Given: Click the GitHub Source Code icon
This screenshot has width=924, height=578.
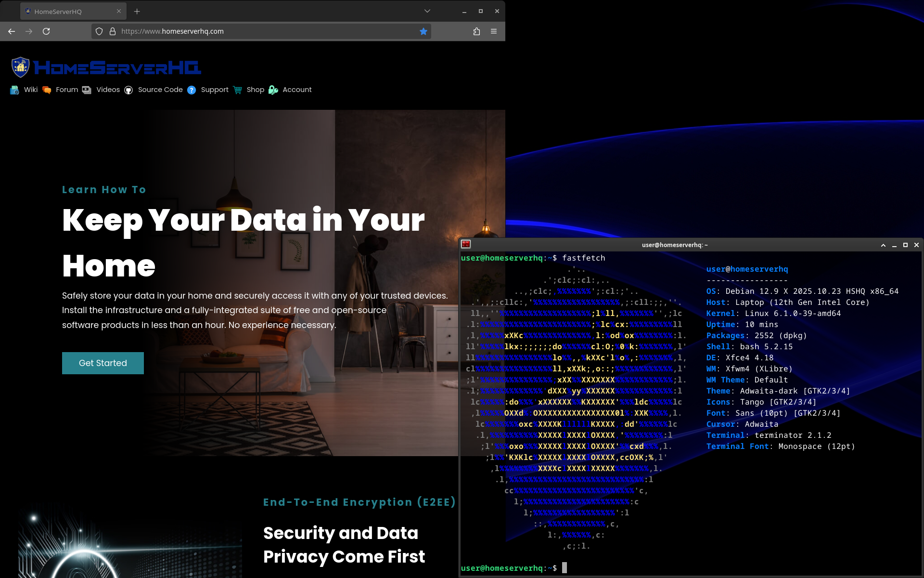Looking at the screenshot, I should (128, 90).
